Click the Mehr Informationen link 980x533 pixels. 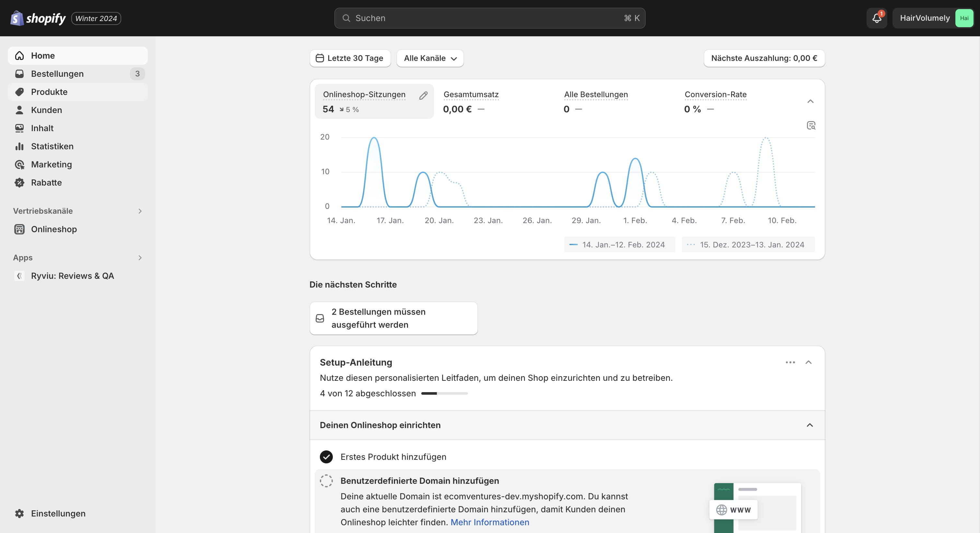[490, 522]
